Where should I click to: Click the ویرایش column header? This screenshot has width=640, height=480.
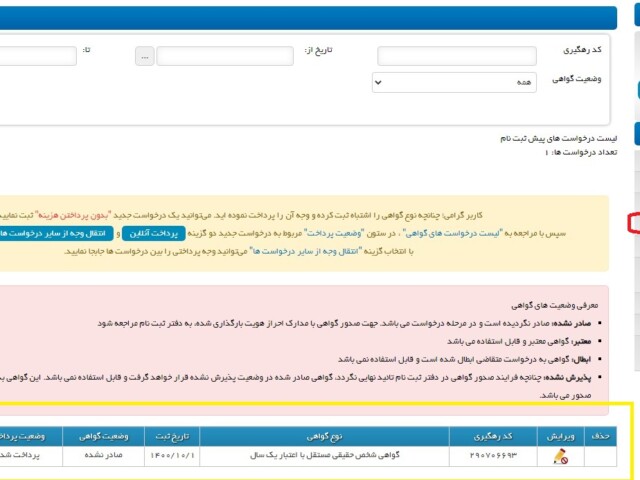[x=559, y=437]
